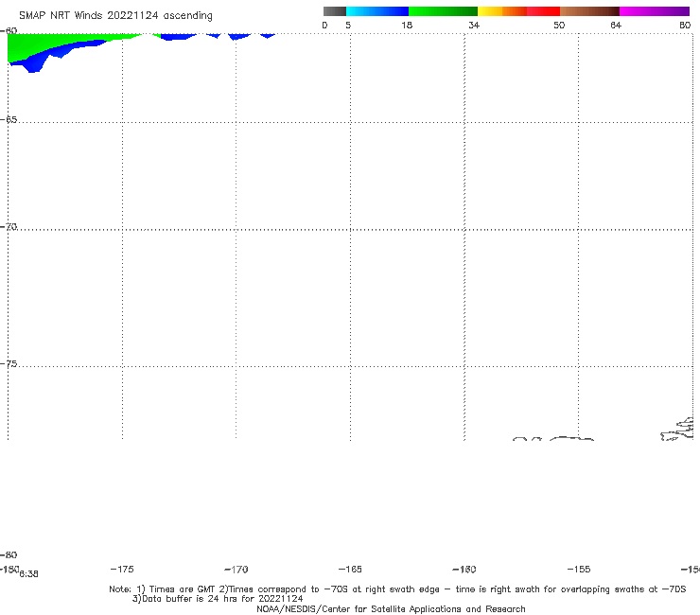Image resolution: width=700 pixels, height=615 pixels.
Task: Click the cyan-blue 5–18 color bar segment
Action: coord(377,11)
